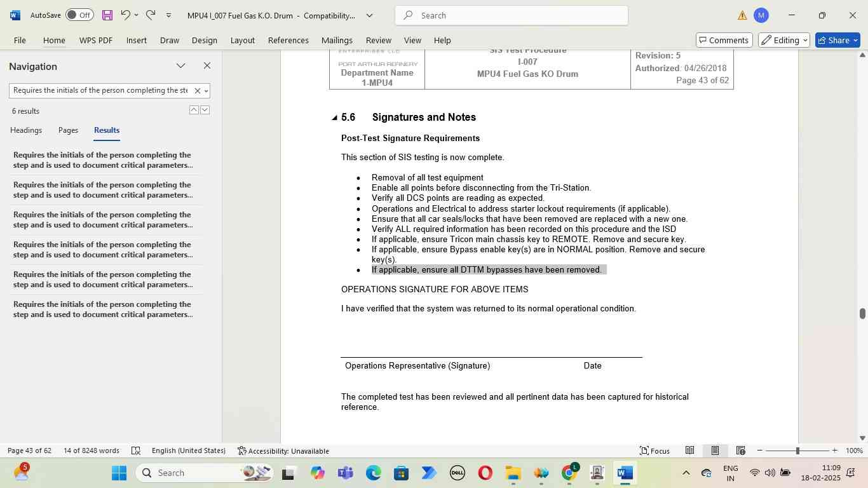Open the WPS PDF tab

(x=96, y=40)
